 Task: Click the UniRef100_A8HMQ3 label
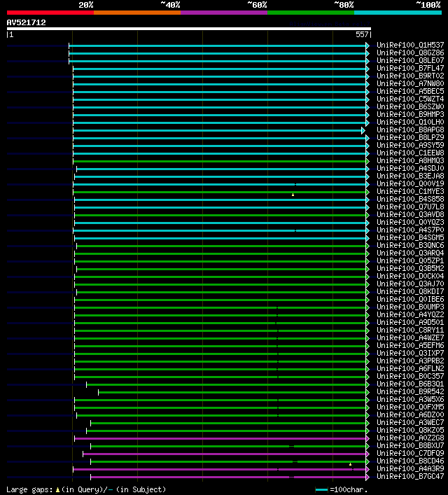click(x=410, y=161)
